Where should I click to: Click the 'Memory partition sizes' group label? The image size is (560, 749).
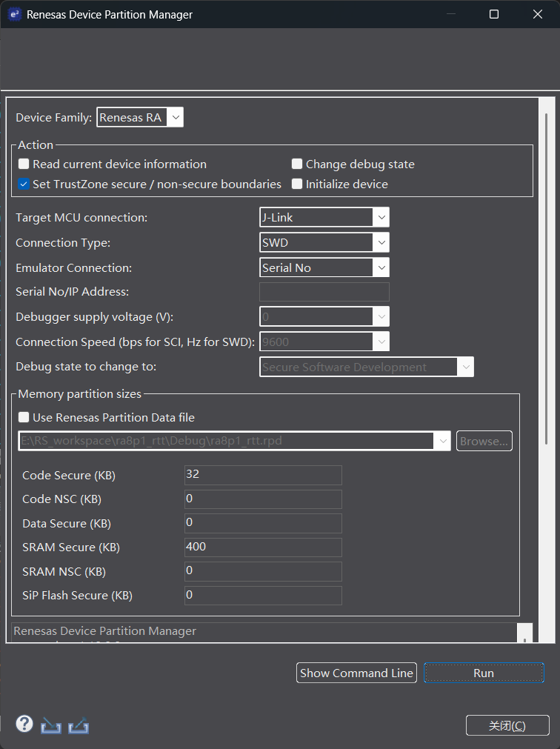pyautogui.click(x=80, y=394)
